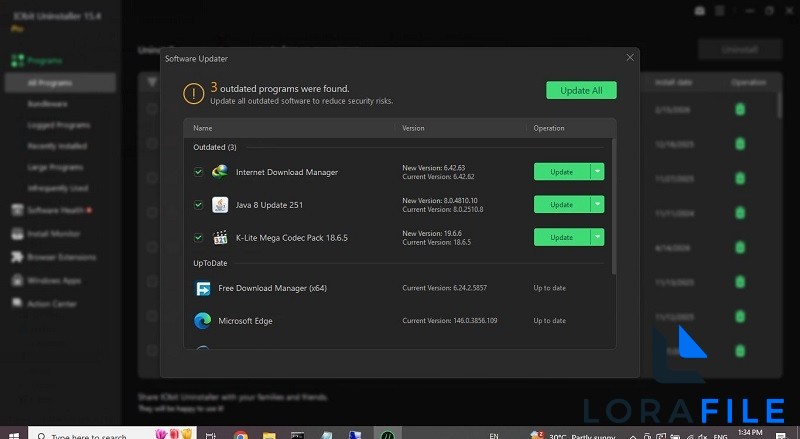Update Java 8 Update 251
Viewport: 800px width, 439px height.
(562, 204)
